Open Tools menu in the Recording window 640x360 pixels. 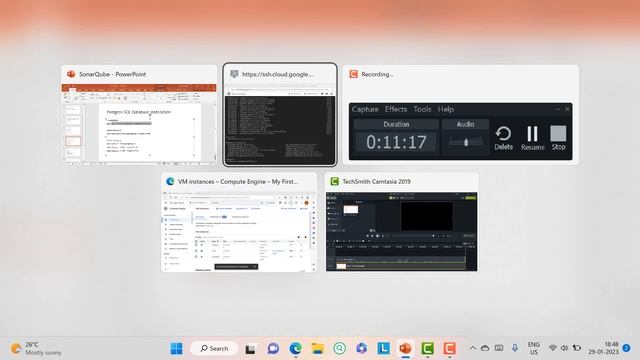tap(422, 109)
